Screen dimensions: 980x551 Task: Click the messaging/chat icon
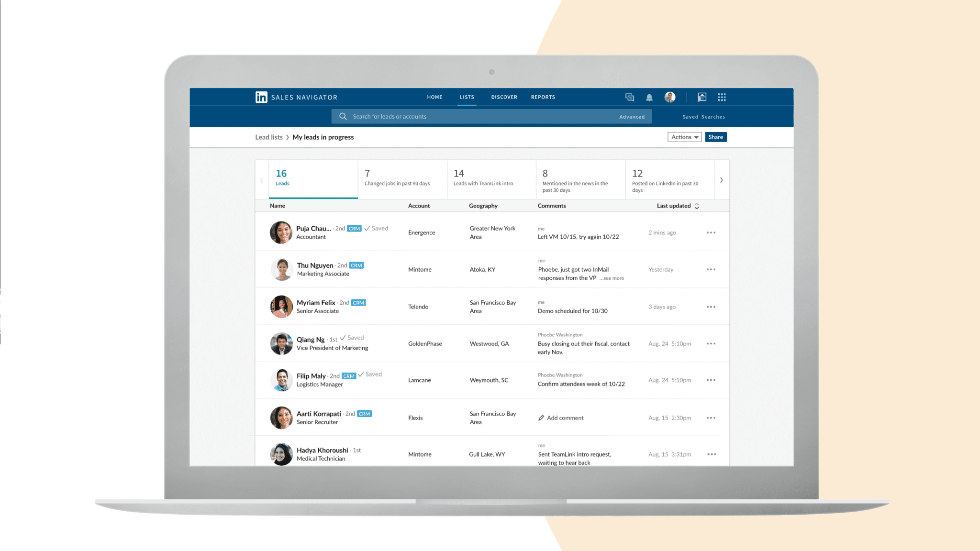(629, 97)
